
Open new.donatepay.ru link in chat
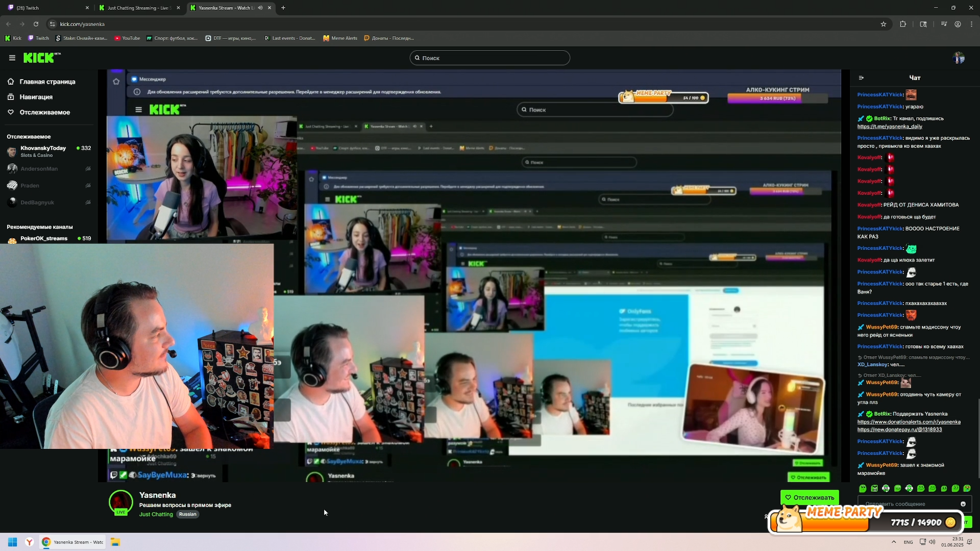point(899,430)
